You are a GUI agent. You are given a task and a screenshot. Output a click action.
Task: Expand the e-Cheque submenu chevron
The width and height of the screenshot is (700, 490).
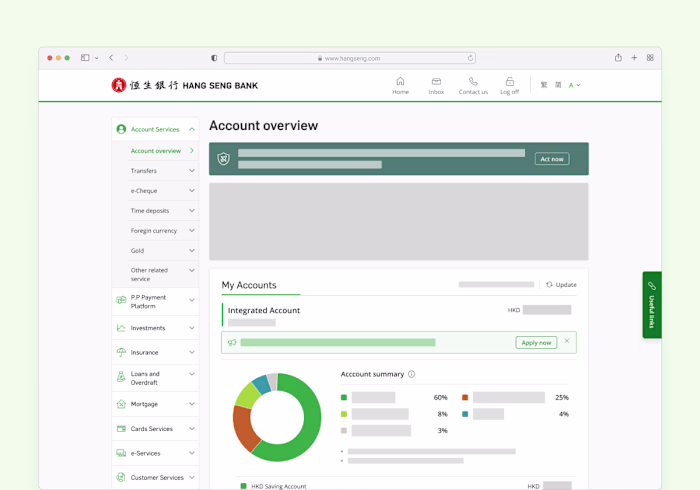[x=192, y=191]
